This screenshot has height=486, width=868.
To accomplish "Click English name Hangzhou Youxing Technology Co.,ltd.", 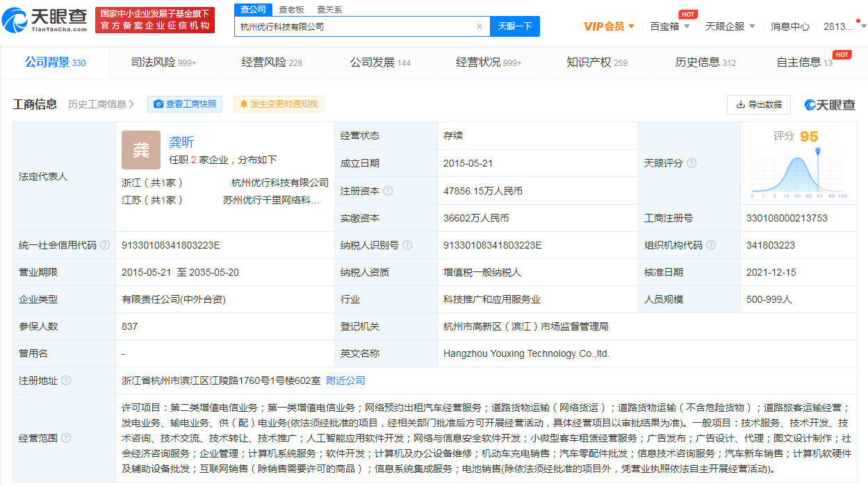I will [x=526, y=353].
